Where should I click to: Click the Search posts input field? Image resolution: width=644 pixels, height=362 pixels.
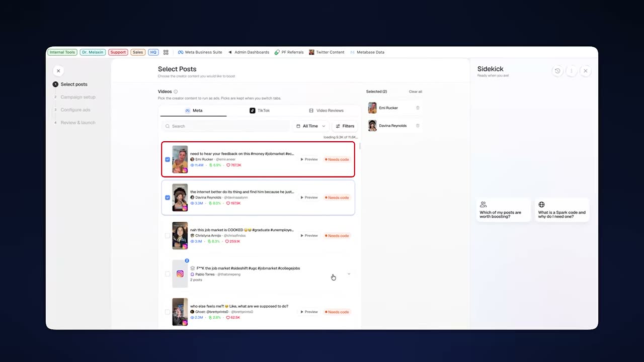click(225, 126)
